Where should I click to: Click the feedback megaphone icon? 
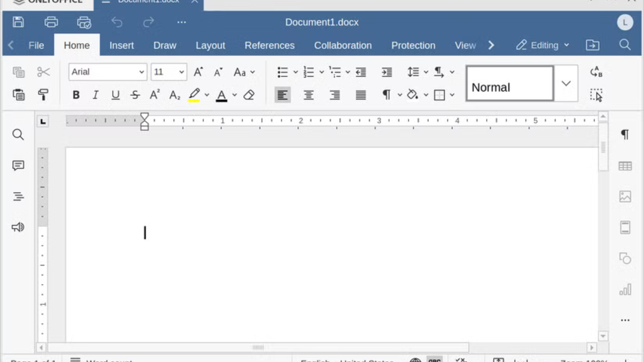tap(18, 227)
